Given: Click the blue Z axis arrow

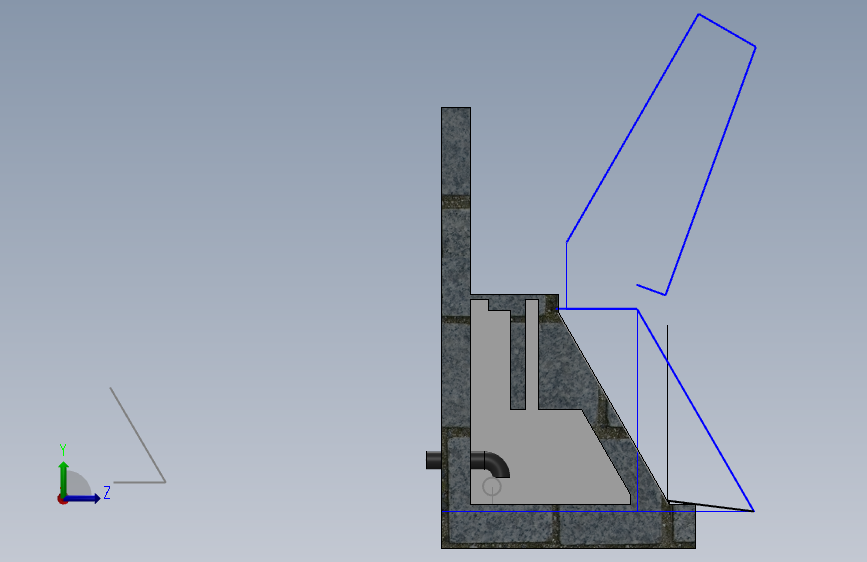Looking at the screenshot, I should (83, 498).
